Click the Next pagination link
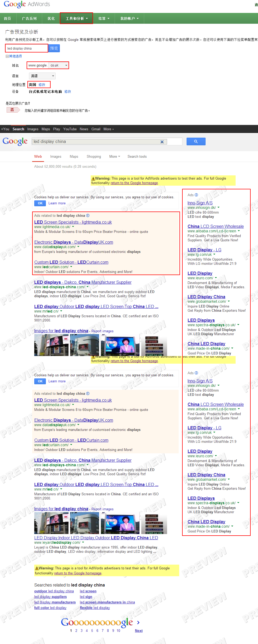The height and width of the screenshot is (644, 258). (x=139, y=631)
